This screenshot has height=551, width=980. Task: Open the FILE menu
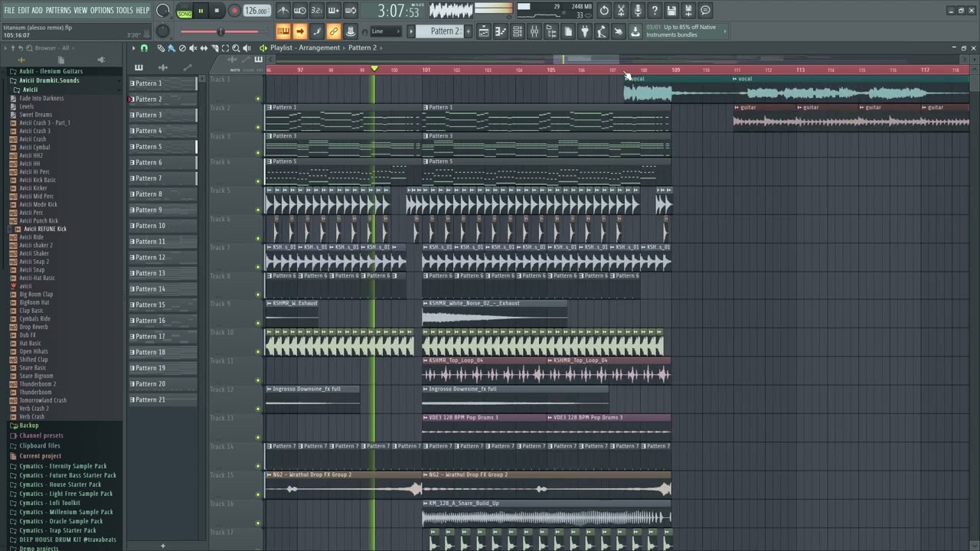(x=9, y=10)
